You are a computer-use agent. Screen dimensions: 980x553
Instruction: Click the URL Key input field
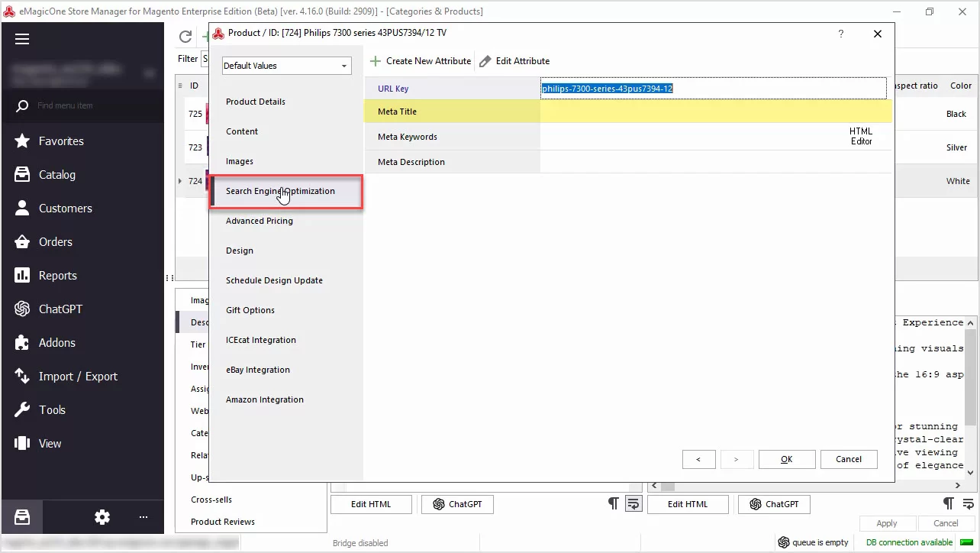tap(713, 89)
